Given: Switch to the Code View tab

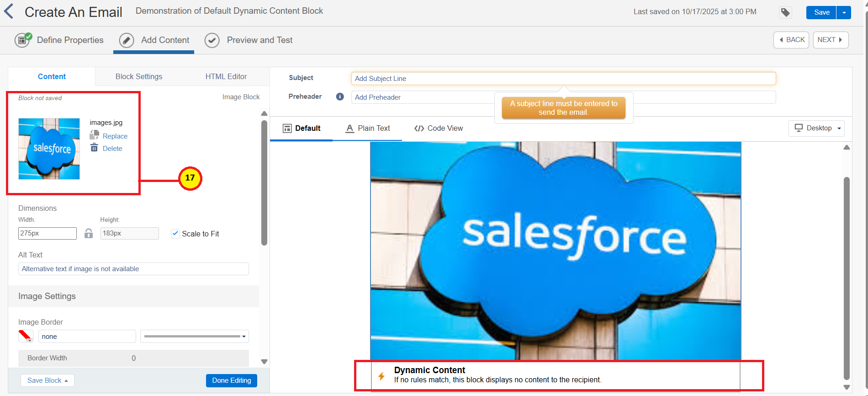Looking at the screenshot, I should pyautogui.click(x=439, y=128).
